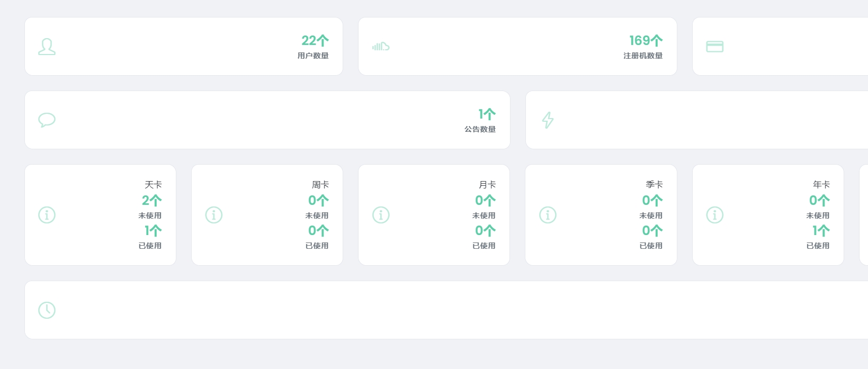Image resolution: width=868 pixels, height=369 pixels.
Task: Click the info icon on 季卡 card
Action: 548,215
